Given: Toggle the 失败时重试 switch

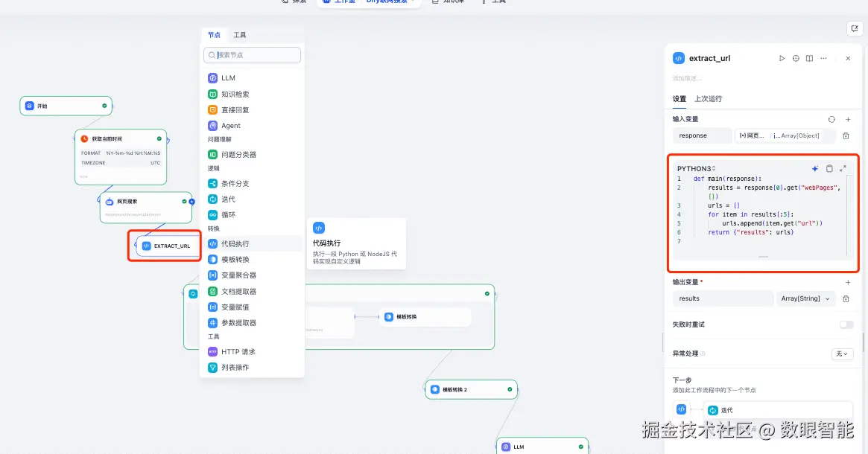Looking at the screenshot, I should click(846, 324).
